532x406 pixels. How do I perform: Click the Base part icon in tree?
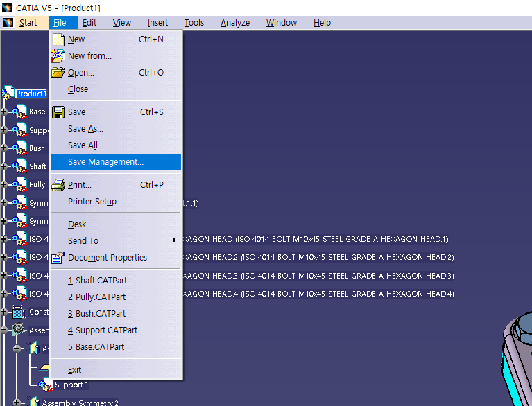[19, 112]
